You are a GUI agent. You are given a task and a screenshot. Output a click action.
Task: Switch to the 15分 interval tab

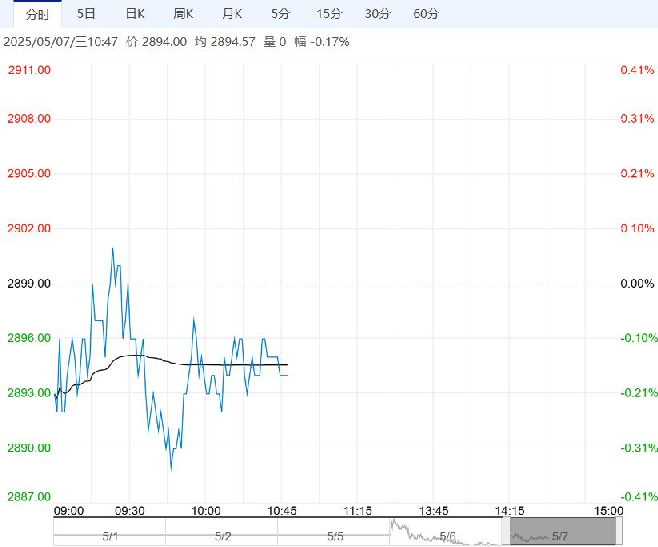[x=329, y=14]
